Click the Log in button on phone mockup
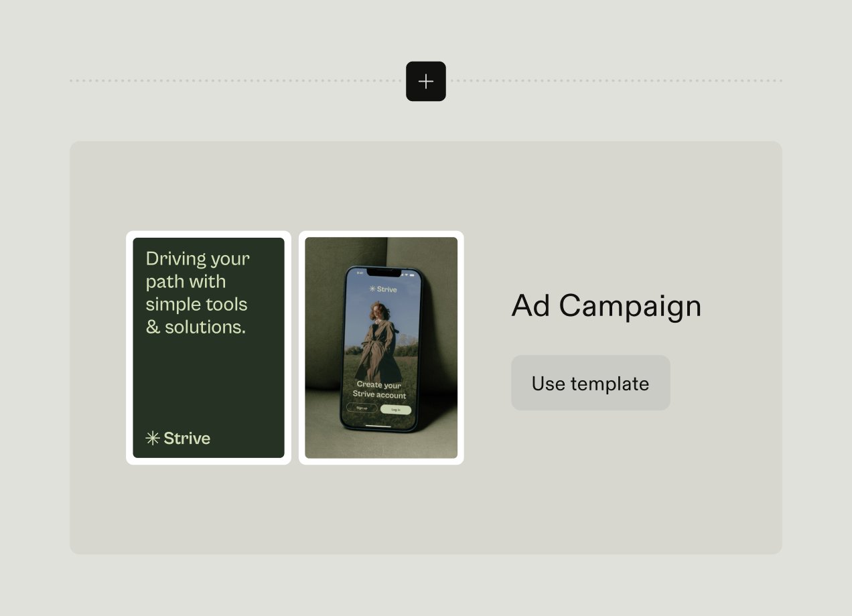852x616 pixels. coord(396,409)
